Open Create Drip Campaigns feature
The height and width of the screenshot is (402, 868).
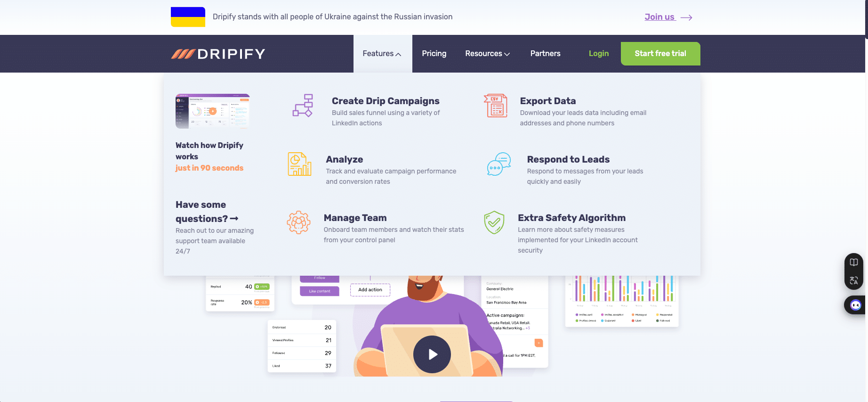pos(386,101)
